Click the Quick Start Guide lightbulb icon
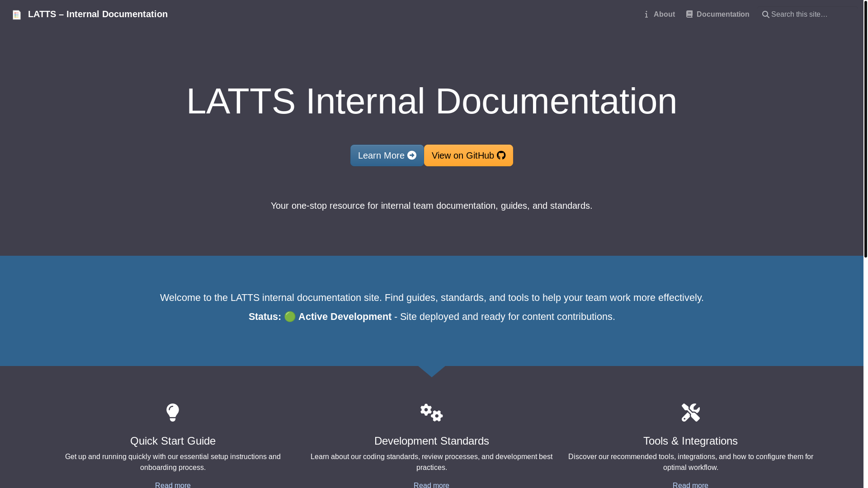The height and width of the screenshot is (488, 868). click(173, 413)
